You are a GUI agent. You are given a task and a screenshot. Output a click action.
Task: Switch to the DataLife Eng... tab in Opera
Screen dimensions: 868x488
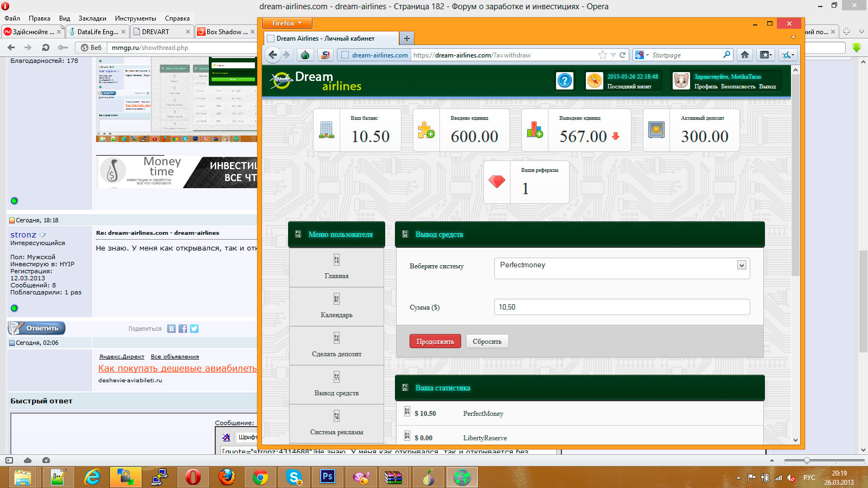coord(97,31)
